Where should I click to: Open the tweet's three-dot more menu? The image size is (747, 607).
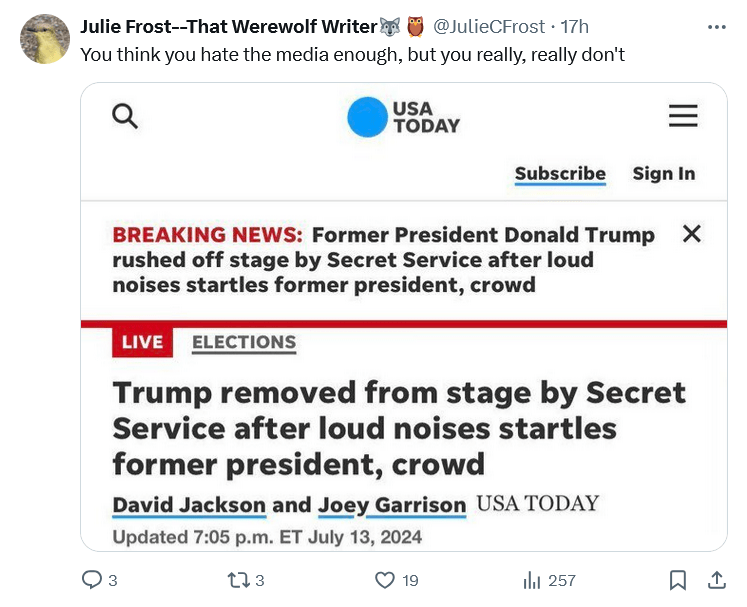tap(716, 27)
